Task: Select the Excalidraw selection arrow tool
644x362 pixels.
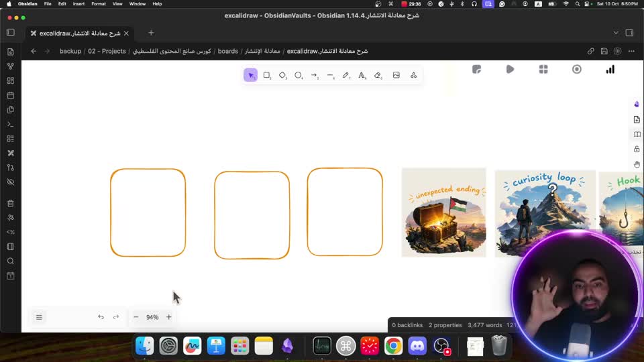Action: [x=250, y=75]
